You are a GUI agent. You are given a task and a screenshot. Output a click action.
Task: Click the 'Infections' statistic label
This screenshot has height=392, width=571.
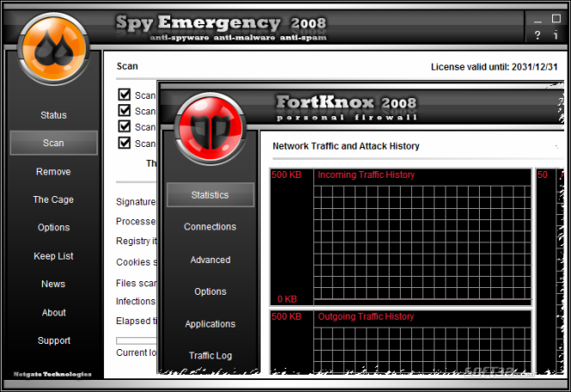pos(136,302)
